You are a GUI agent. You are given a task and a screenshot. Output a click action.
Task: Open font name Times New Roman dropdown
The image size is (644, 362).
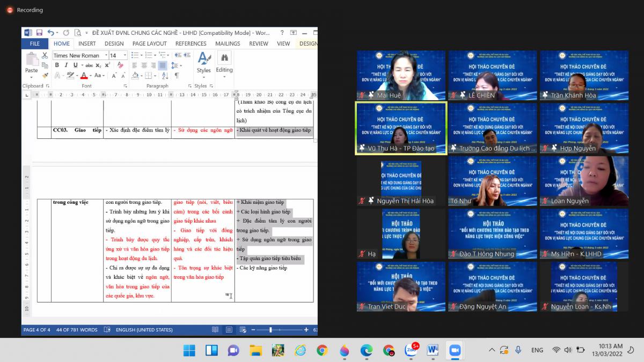coord(106,55)
